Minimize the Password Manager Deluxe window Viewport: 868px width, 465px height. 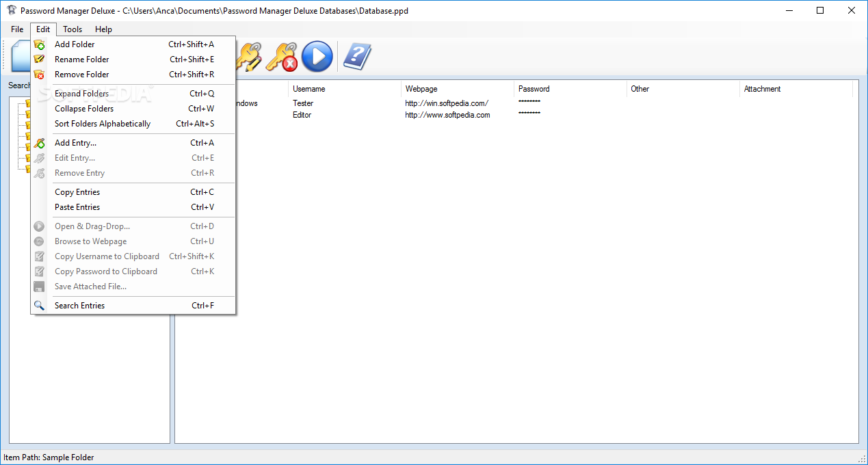click(789, 10)
